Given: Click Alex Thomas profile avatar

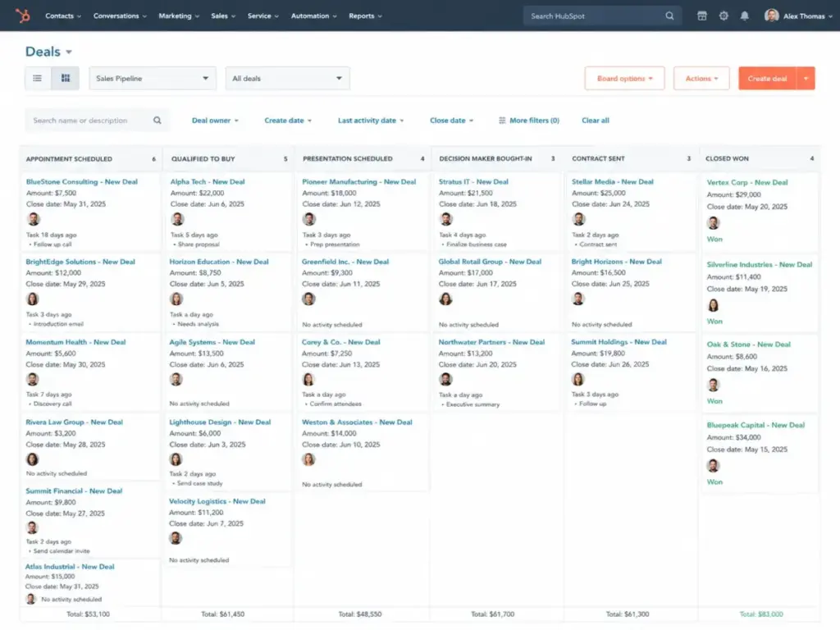Looking at the screenshot, I should [x=771, y=16].
